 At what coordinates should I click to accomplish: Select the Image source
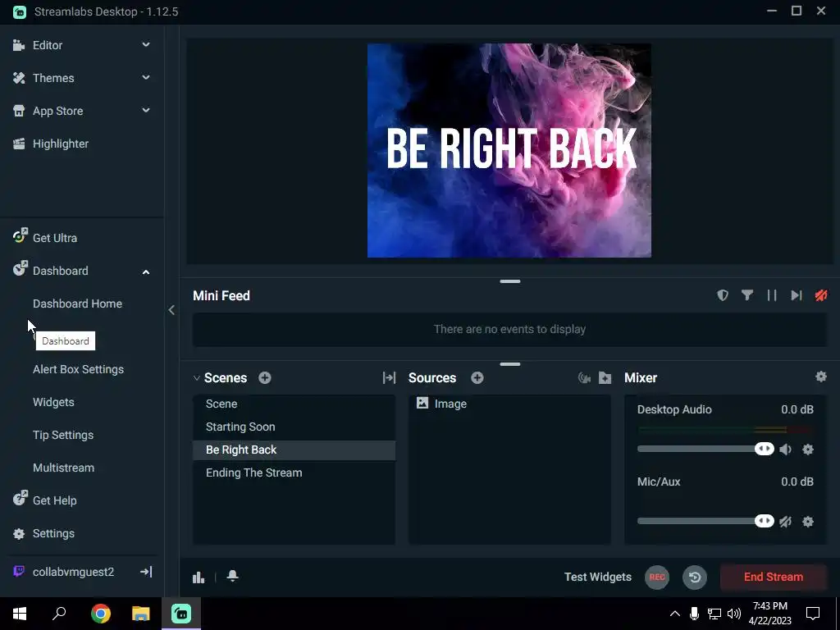[509, 404]
